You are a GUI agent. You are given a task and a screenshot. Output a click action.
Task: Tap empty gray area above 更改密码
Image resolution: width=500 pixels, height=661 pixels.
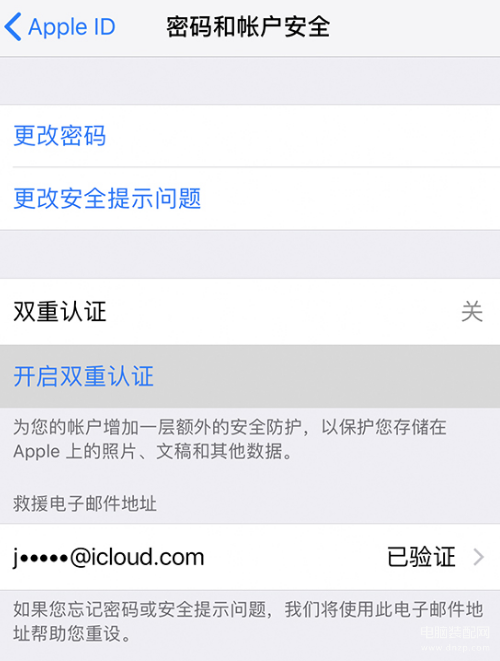point(250,81)
